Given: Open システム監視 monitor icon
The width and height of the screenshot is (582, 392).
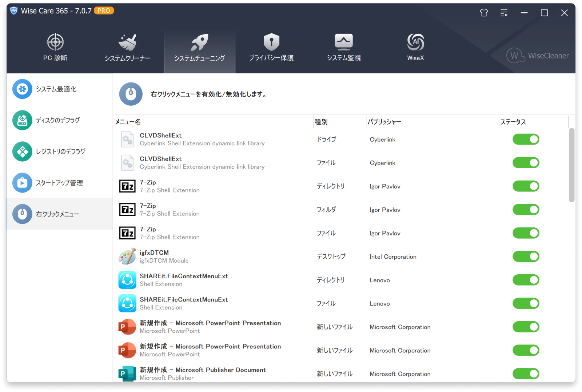Looking at the screenshot, I should click(x=344, y=42).
